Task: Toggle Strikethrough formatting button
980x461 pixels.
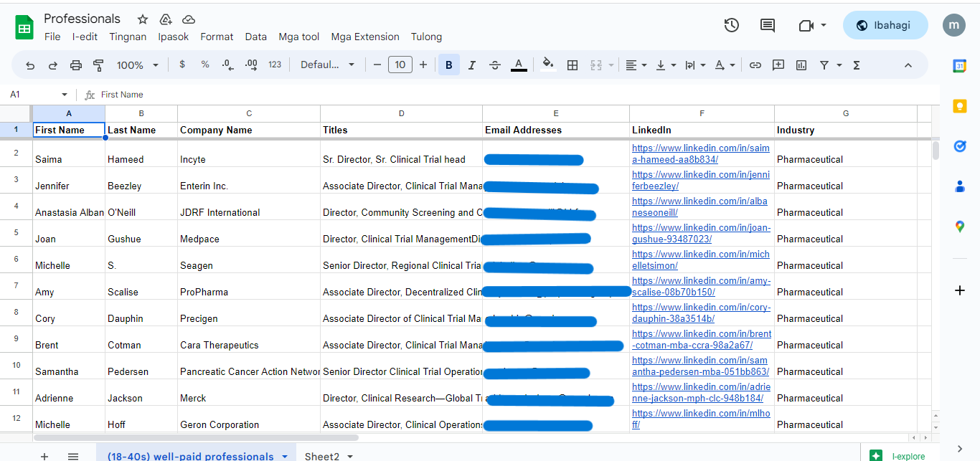Action: pos(494,65)
